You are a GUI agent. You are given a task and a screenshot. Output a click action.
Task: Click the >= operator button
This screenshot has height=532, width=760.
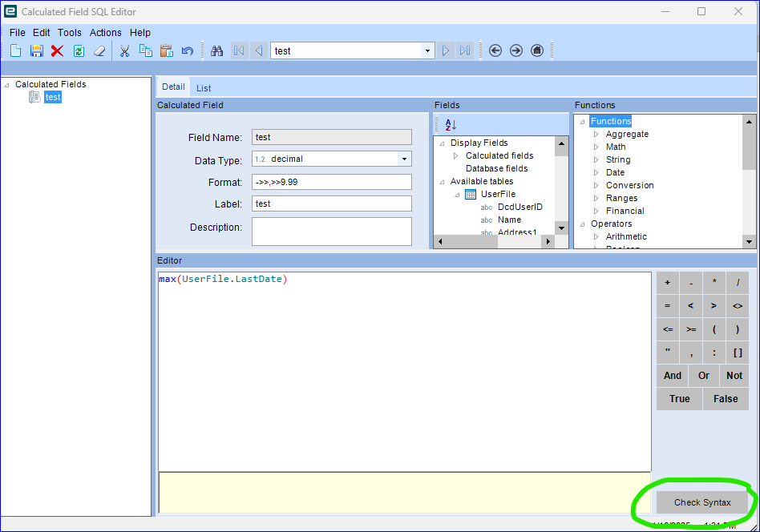691,329
